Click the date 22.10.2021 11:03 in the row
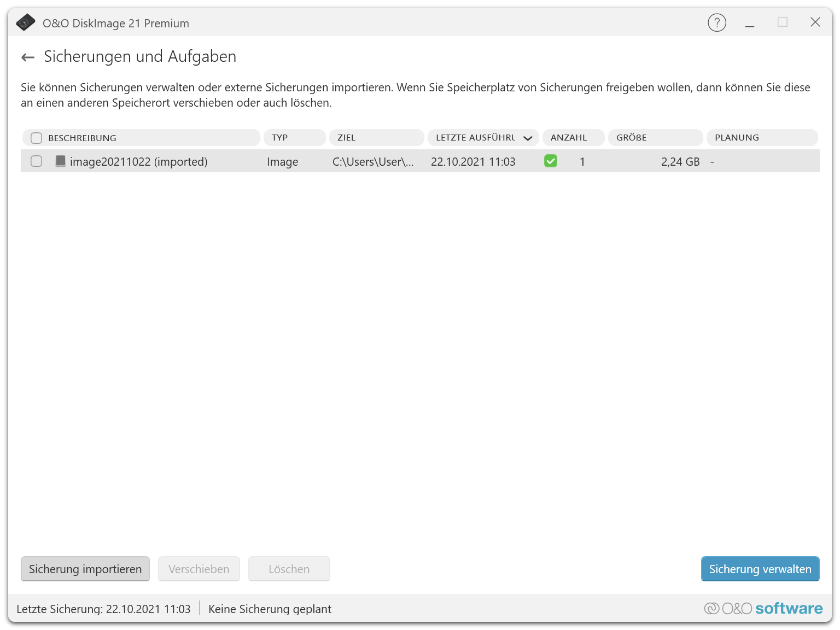The height and width of the screenshot is (630, 840). (x=473, y=161)
